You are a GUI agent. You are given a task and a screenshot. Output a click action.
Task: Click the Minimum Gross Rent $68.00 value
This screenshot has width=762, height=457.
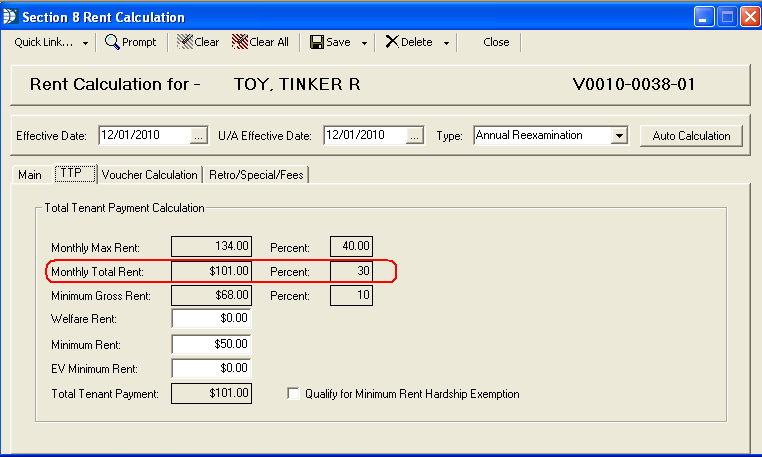[x=211, y=295]
